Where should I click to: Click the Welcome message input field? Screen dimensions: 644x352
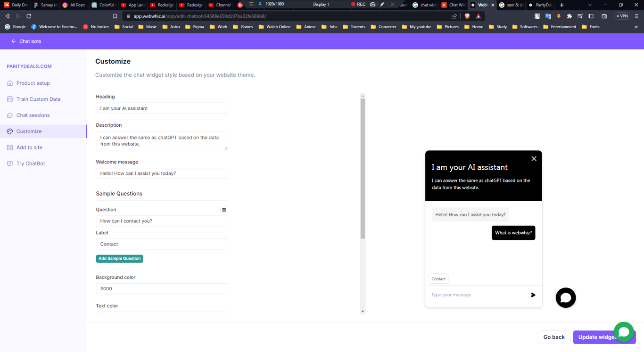(x=162, y=173)
